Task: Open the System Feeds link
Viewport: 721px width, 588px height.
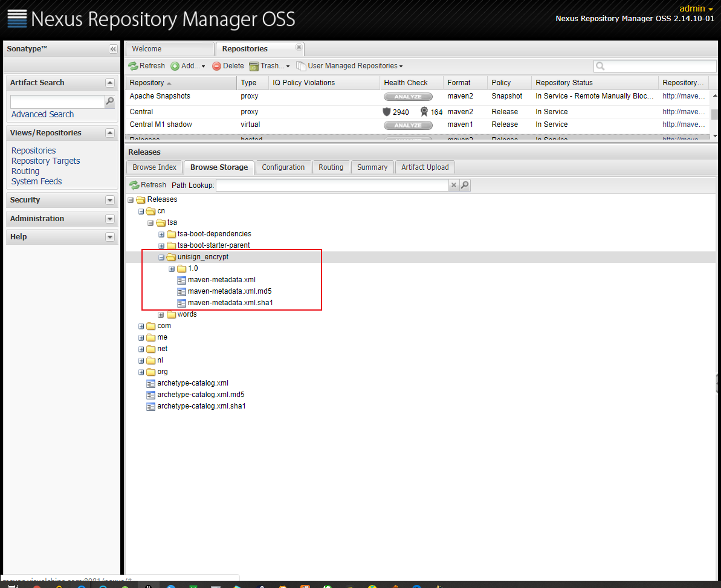Action: click(36, 181)
